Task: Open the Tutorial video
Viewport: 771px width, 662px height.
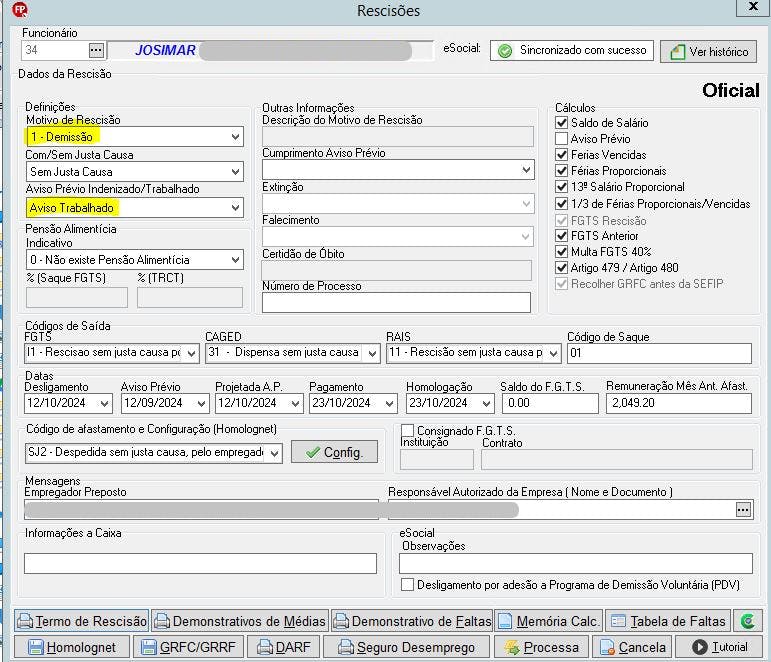Action: point(719,647)
